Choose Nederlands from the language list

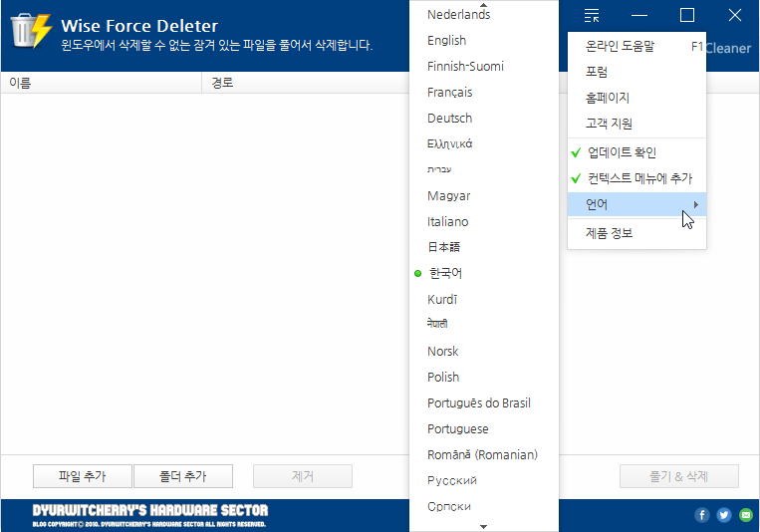(484, 15)
